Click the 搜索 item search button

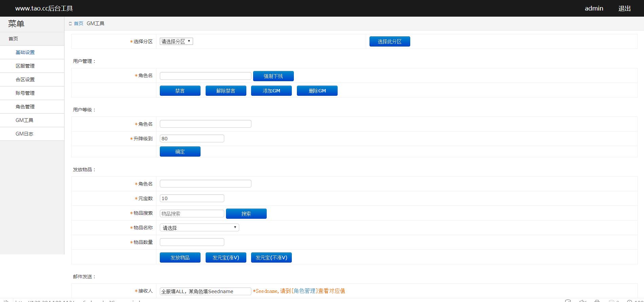point(246,214)
